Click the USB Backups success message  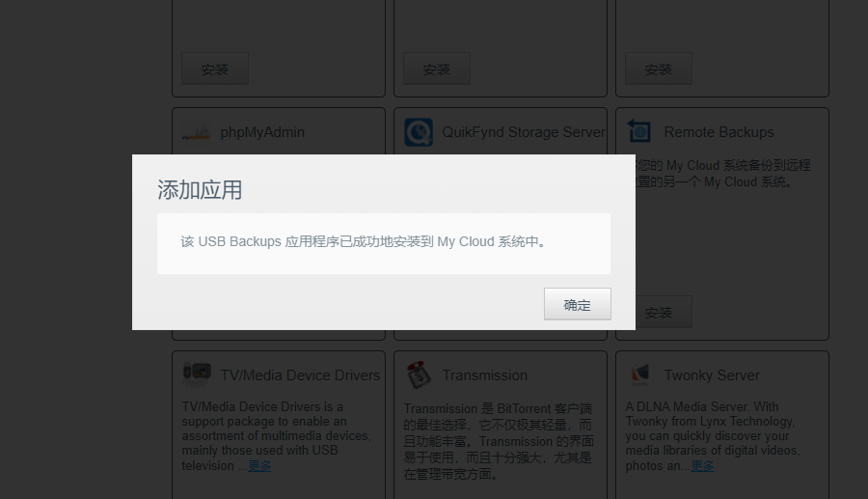click(364, 242)
